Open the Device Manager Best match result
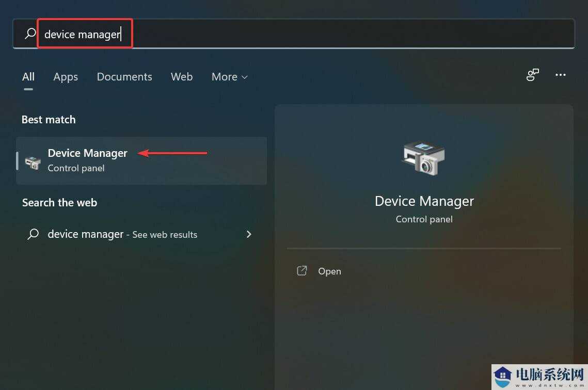The image size is (588, 390). (88, 154)
